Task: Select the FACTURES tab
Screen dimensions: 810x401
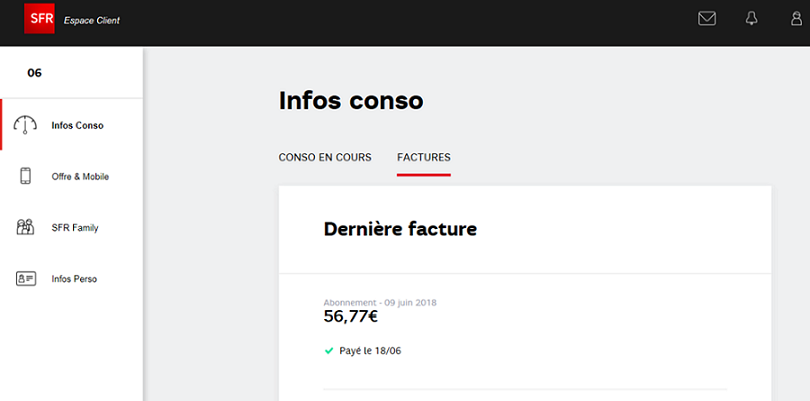Action: (x=424, y=157)
